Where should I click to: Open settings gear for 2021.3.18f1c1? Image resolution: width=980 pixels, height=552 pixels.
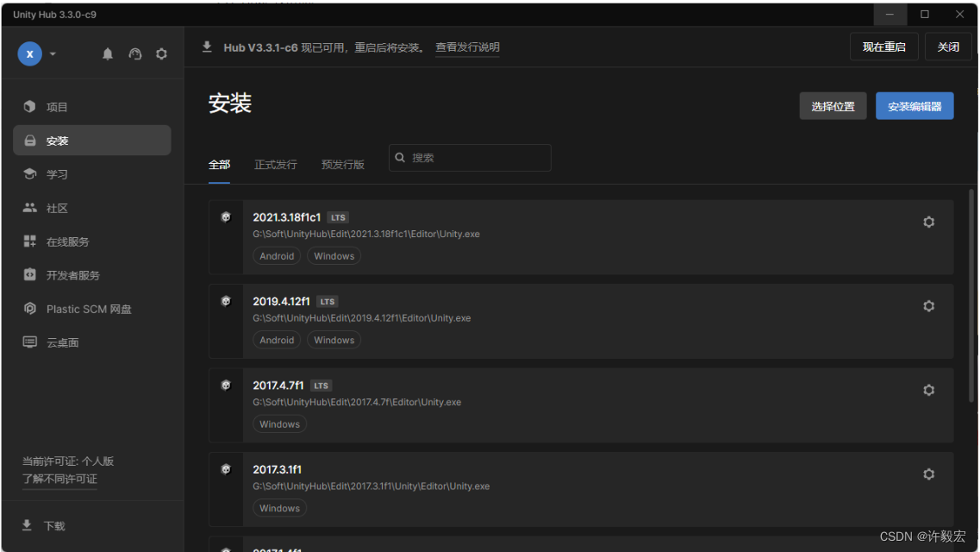[x=929, y=222]
